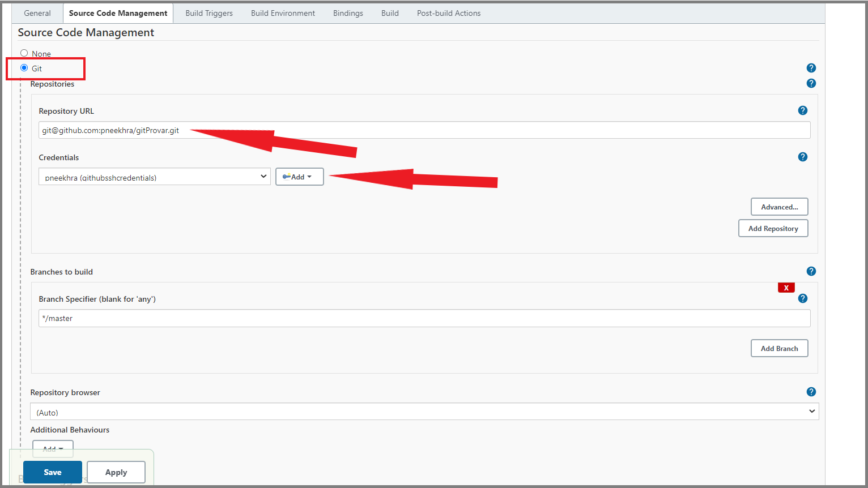Show help for Credentials field
Image resolution: width=868 pixels, height=488 pixels.
click(x=803, y=157)
